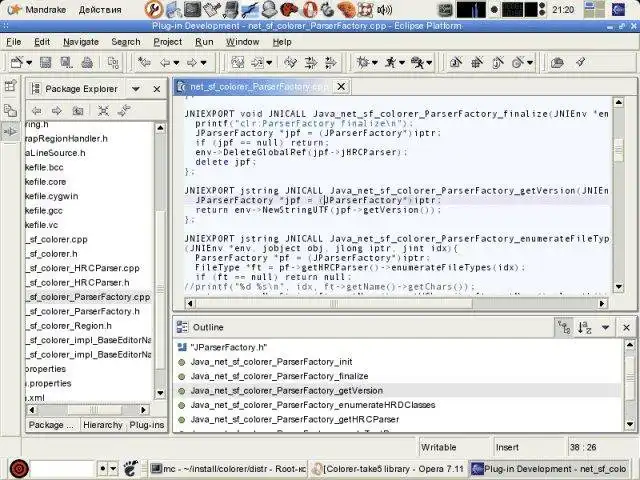Open the Navigate menu
Viewport: 640px width, 480px height.
coord(81,42)
